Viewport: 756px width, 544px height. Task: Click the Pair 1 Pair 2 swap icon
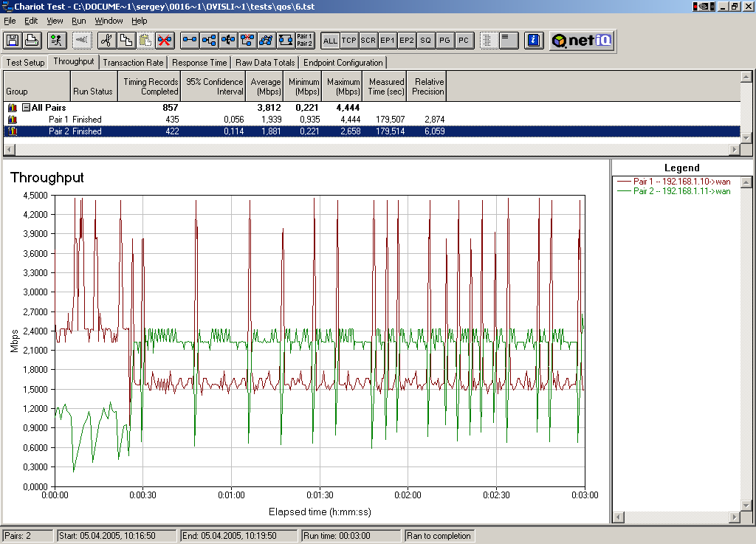tap(304, 41)
